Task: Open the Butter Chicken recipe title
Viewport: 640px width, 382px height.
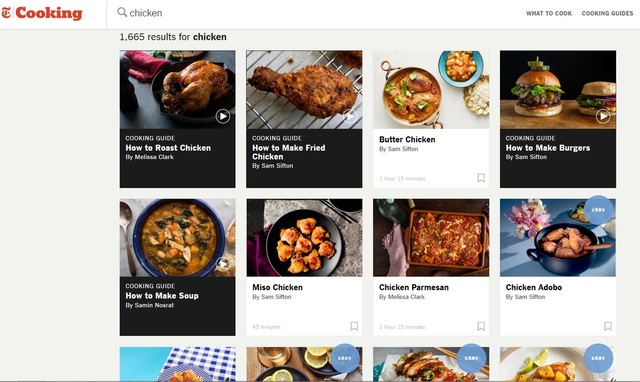Action: 407,140
